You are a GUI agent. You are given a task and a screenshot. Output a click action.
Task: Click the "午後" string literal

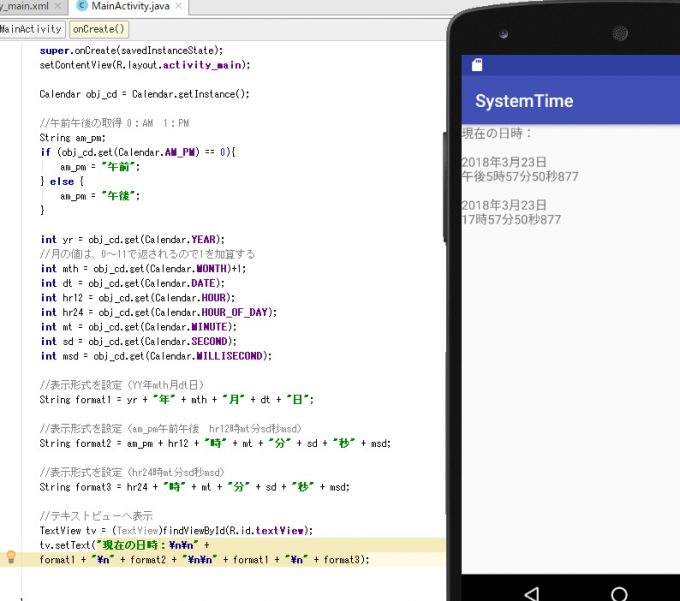point(118,196)
